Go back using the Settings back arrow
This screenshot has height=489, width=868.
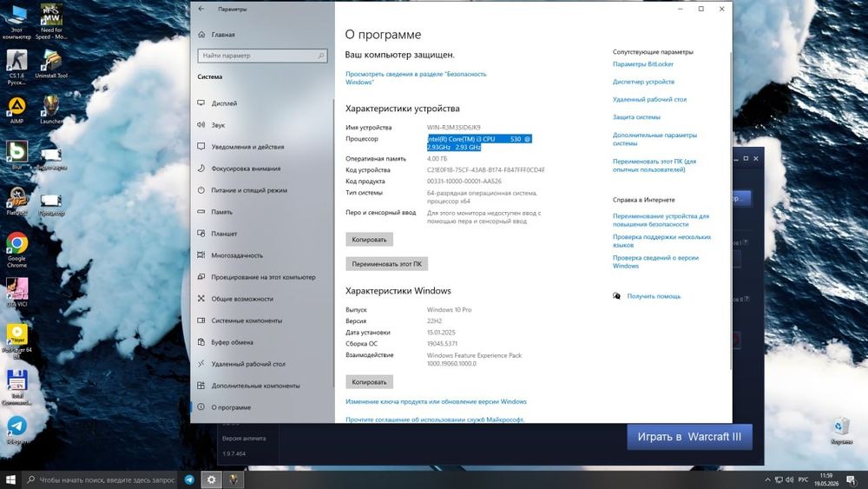(201, 9)
